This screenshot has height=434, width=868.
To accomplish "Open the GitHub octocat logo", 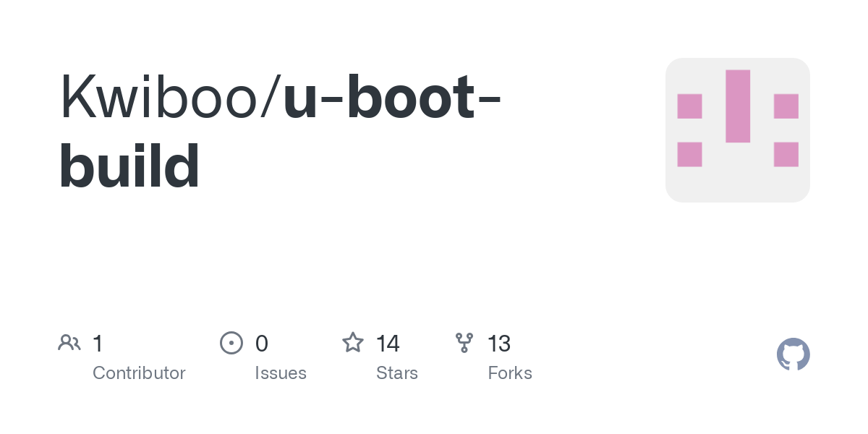I will (793, 354).
